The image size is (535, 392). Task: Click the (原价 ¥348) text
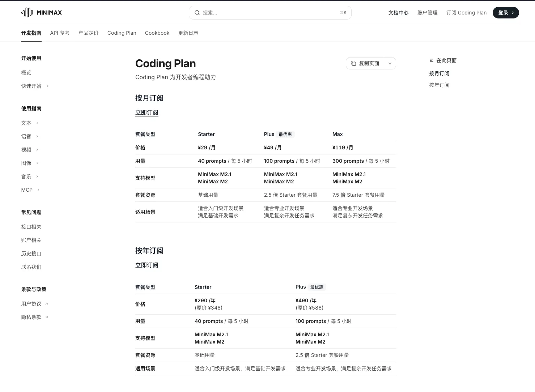(x=209, y=308)
